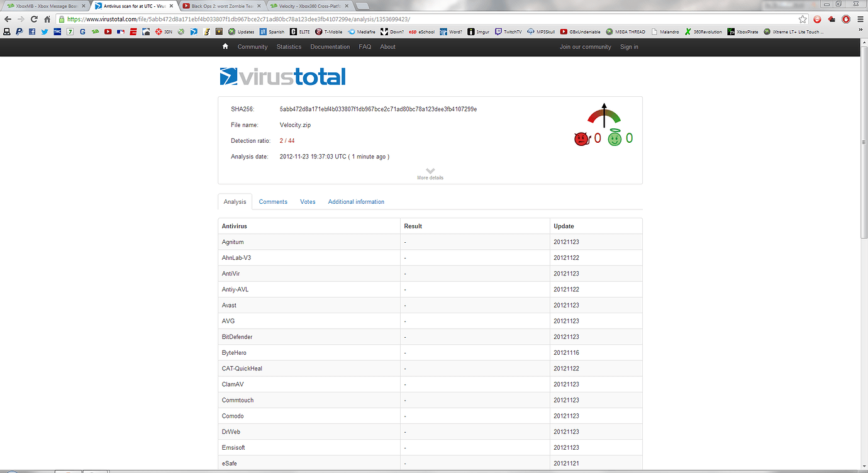Open the TwitchTV bookmark
868x473 pixels.
click(508, 31)
